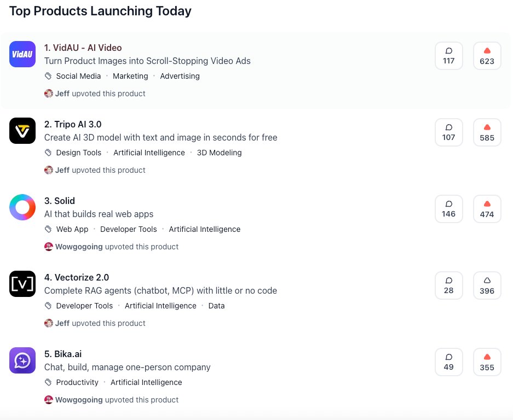The height and width of the screenshot is (420, 513).
Task: Click the Solid colorful ring logo
Action: click(22, 207)
